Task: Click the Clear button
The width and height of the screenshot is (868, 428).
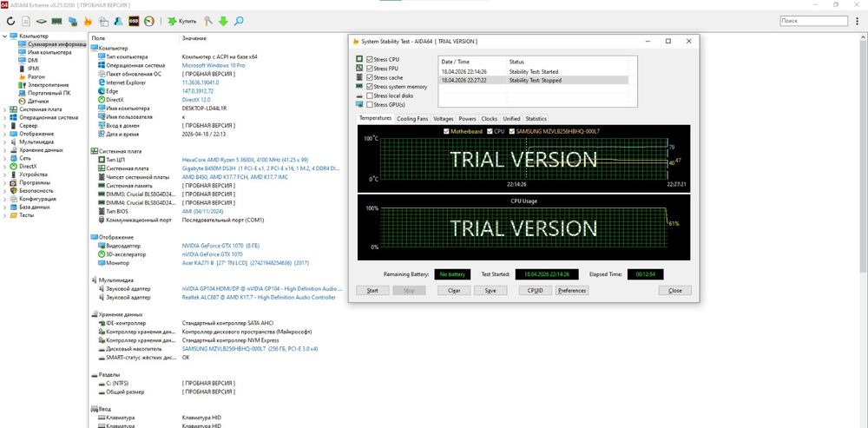Action: (454, 291)
